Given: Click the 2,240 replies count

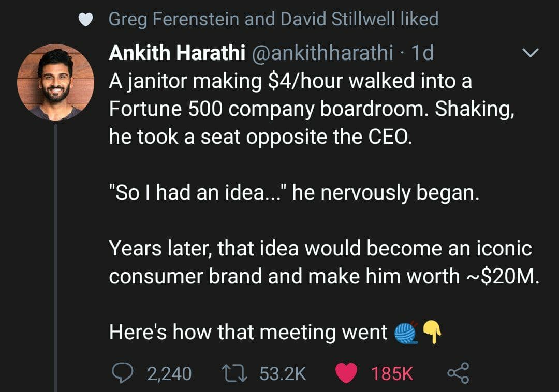Looking at the screenshot, I should [169, 373].
